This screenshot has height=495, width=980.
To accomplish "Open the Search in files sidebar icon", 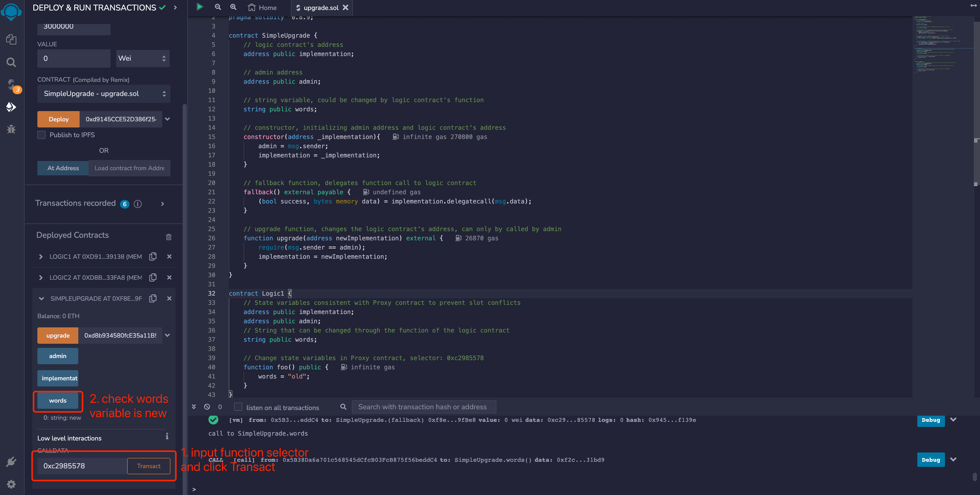I will (x=12, y=62).
